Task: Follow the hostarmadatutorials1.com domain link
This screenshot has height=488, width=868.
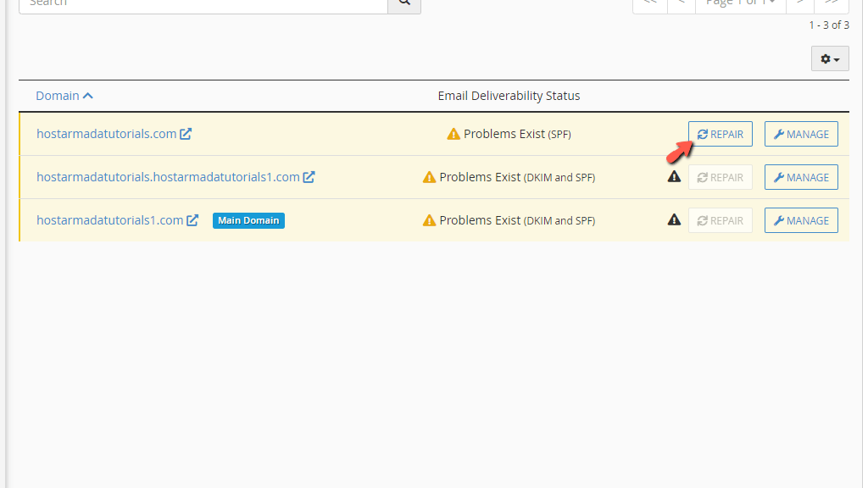Action: pyautogui.click(x=111, y=219)
